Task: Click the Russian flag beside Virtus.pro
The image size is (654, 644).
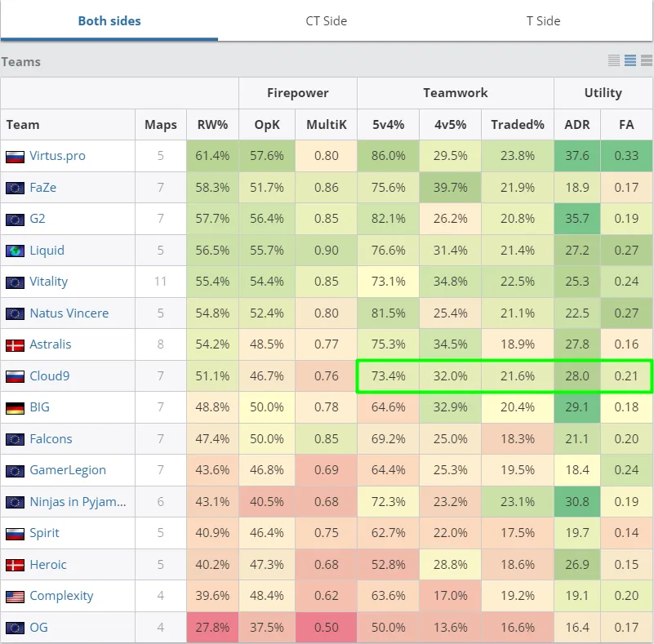Action: point(15,158)
